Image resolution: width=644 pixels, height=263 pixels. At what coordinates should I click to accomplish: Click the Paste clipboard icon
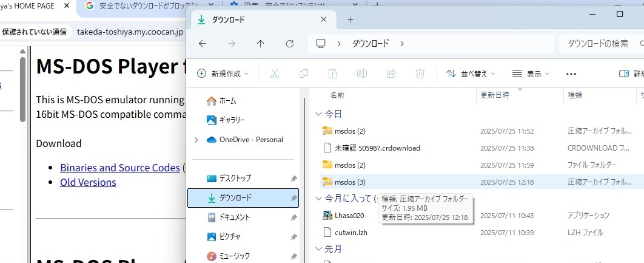[x=333, y=73]
